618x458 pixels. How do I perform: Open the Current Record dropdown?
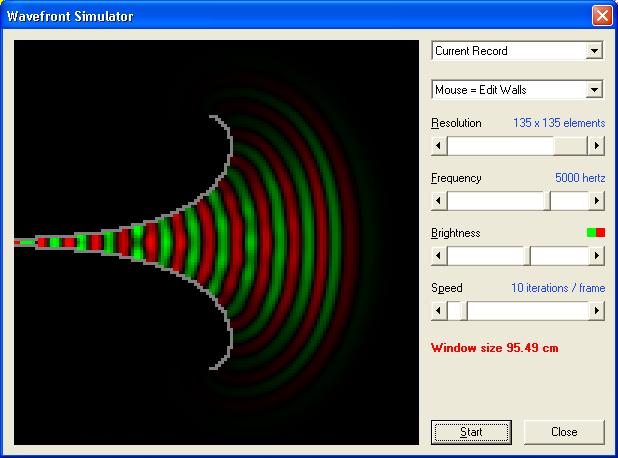[x=517, y=51]
